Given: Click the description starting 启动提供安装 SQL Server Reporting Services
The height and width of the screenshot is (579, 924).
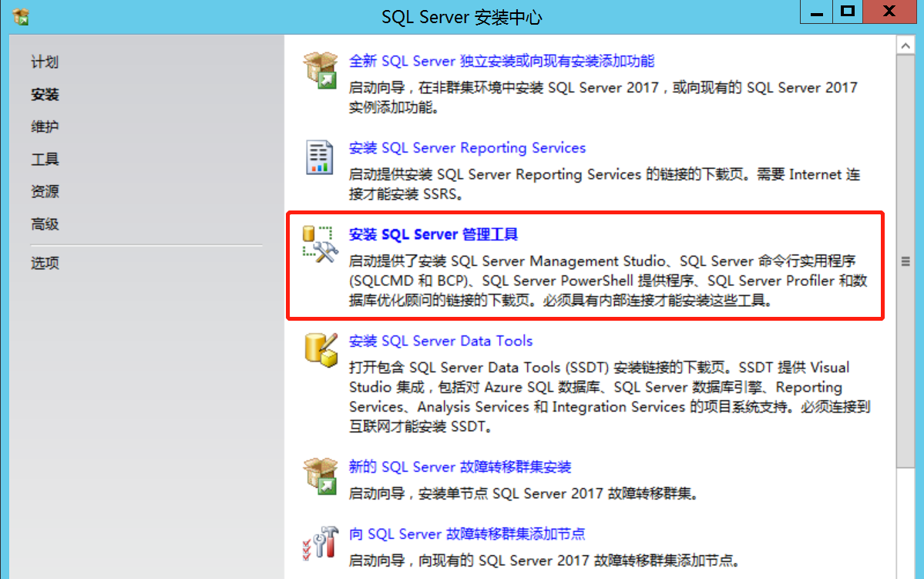Looking at the screenshot, I should (x=605, y=184).
